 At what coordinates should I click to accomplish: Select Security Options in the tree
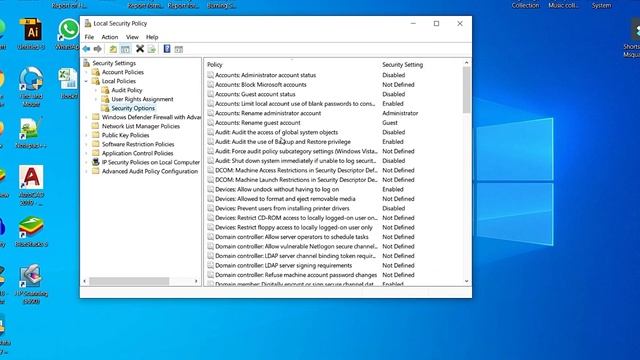tap(133, 108)
